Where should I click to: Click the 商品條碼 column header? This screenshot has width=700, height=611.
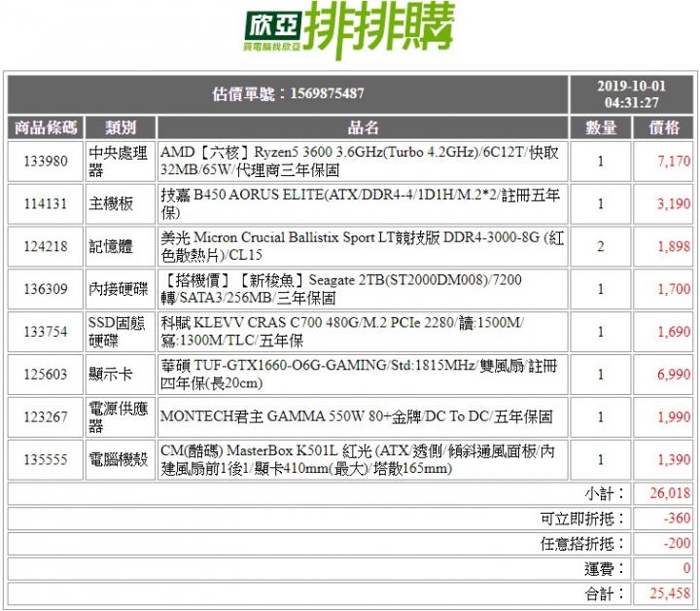pos(46,127)
